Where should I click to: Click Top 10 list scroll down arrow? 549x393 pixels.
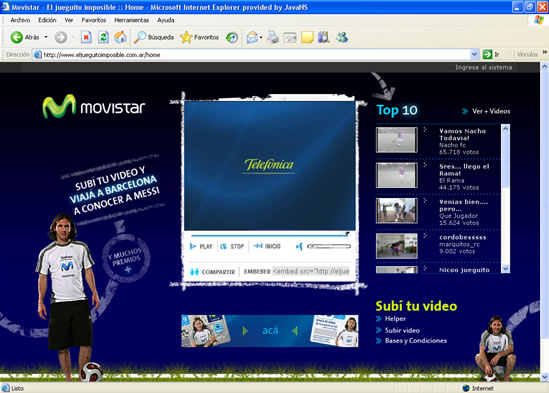click(x=505, y=269)
